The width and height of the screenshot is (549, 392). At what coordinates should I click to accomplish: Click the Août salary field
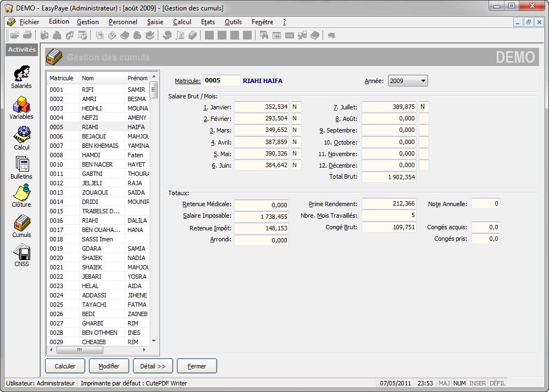coord(389,118)
